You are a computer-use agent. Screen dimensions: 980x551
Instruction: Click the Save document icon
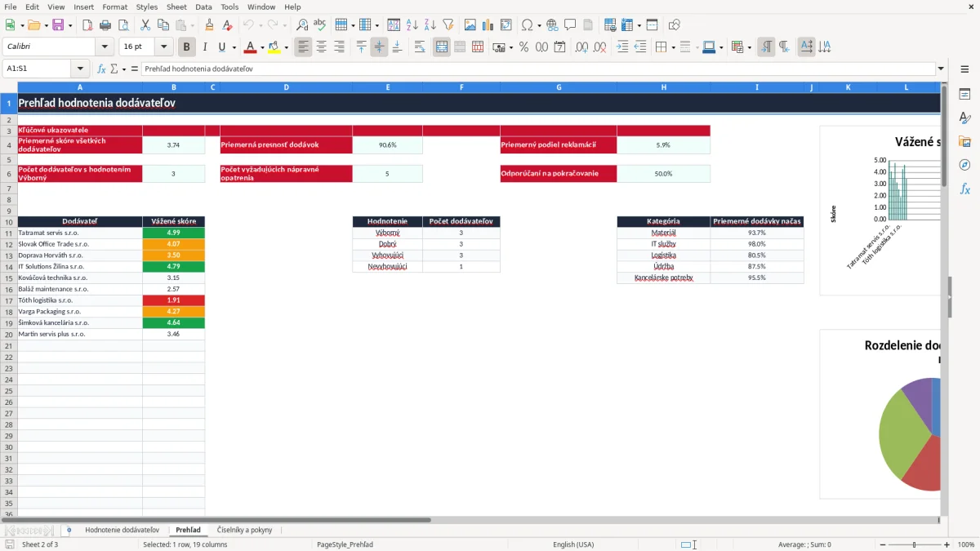58,25
